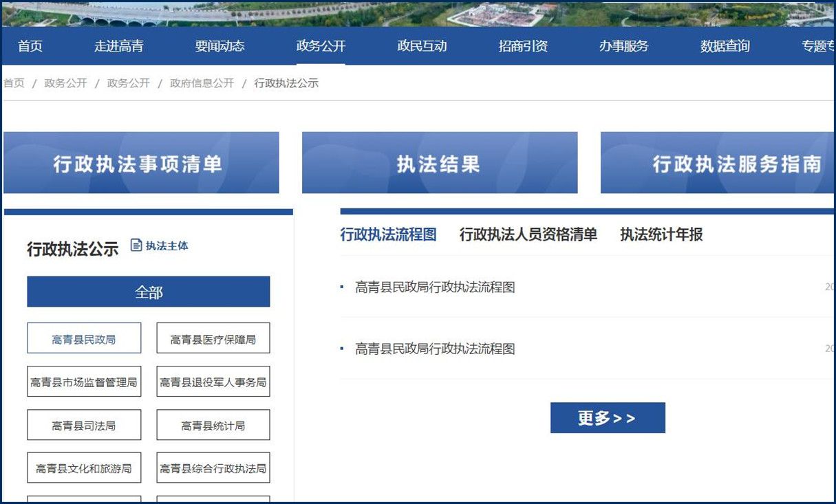This screenshot has width=836, height=504.
Task: Open the 执法结果 banner
Action: click(x=439, y=163)
